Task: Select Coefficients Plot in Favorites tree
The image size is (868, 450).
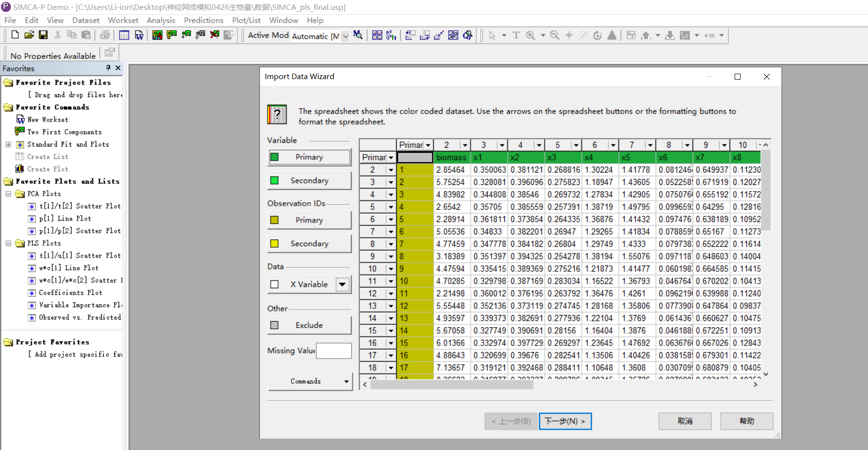Action: point(71,293)
